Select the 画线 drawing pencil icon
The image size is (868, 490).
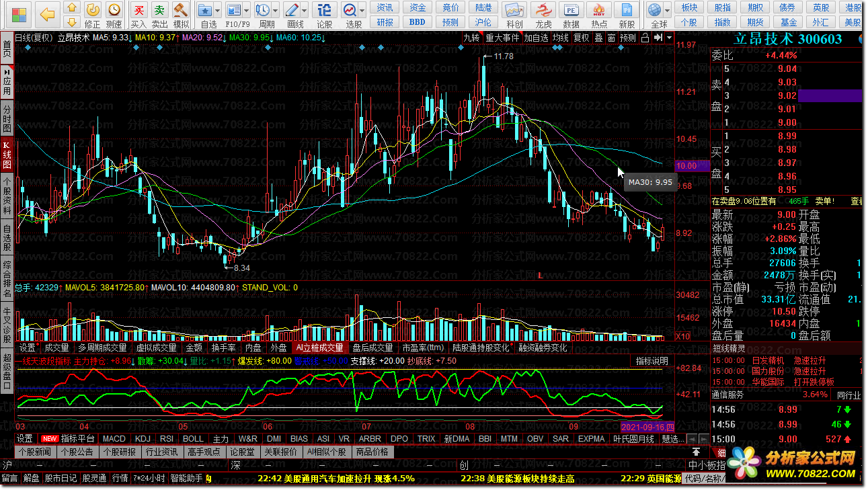click(x=292, y=15)
